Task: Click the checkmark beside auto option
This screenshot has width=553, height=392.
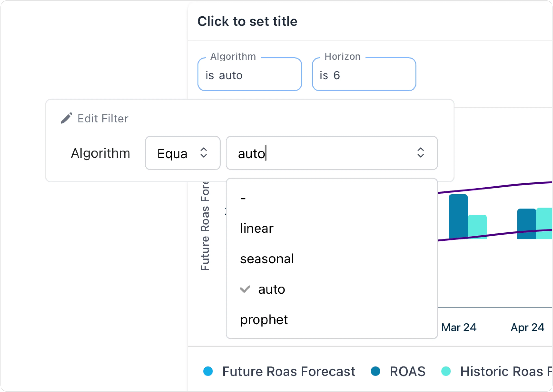Action: (x=245, y=289)
